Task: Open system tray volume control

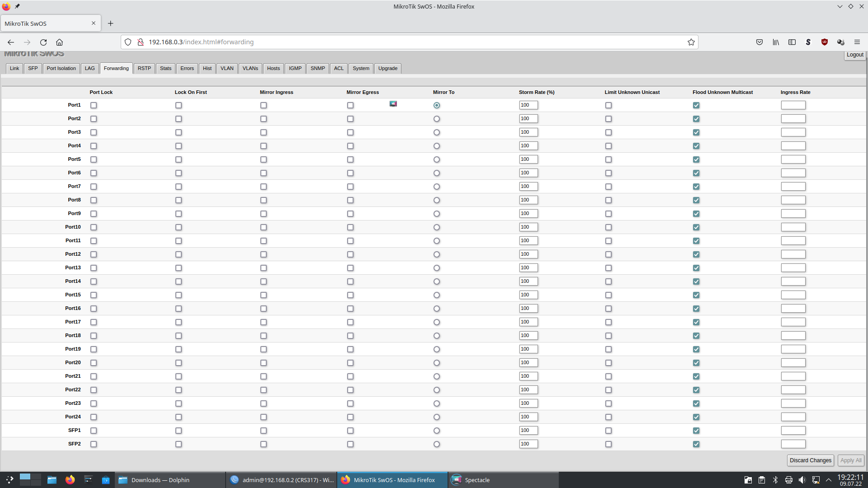Action: click(802, 480)
